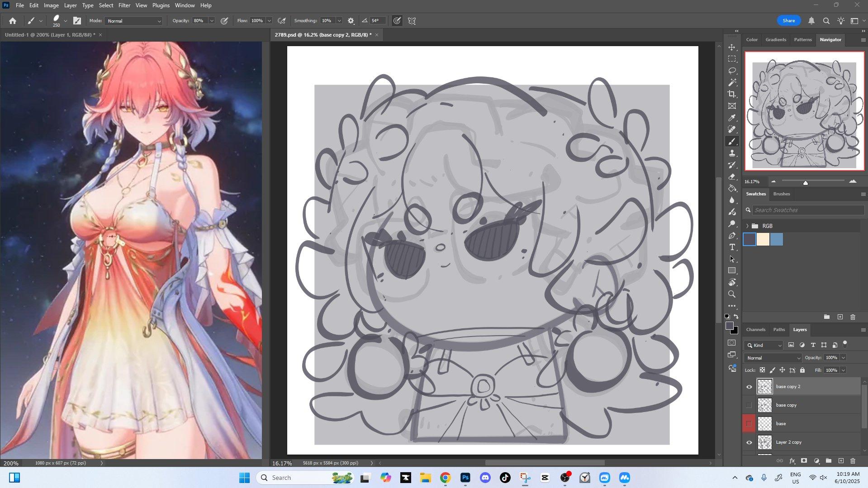This screenshot has width=868, height=488.
Task: Hide the Layer 2 copy layer
Action: pyautogui.click(x=749, y=442)
